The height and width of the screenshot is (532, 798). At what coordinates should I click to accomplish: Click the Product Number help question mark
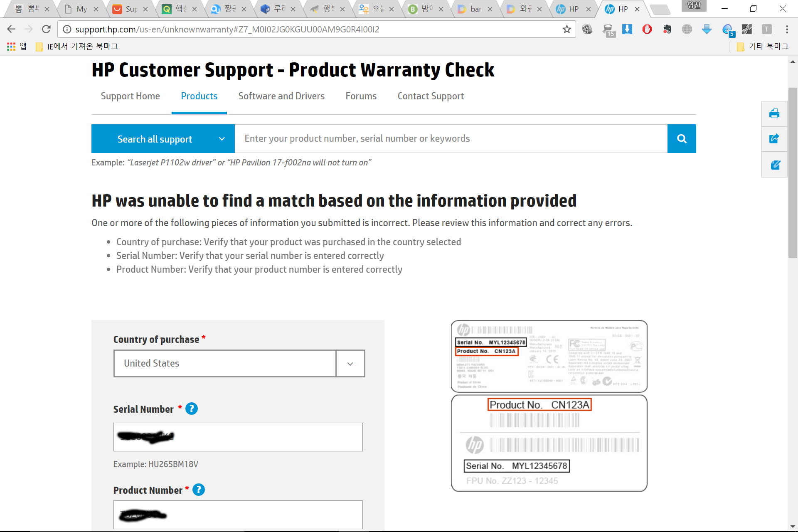coord(199,490)
